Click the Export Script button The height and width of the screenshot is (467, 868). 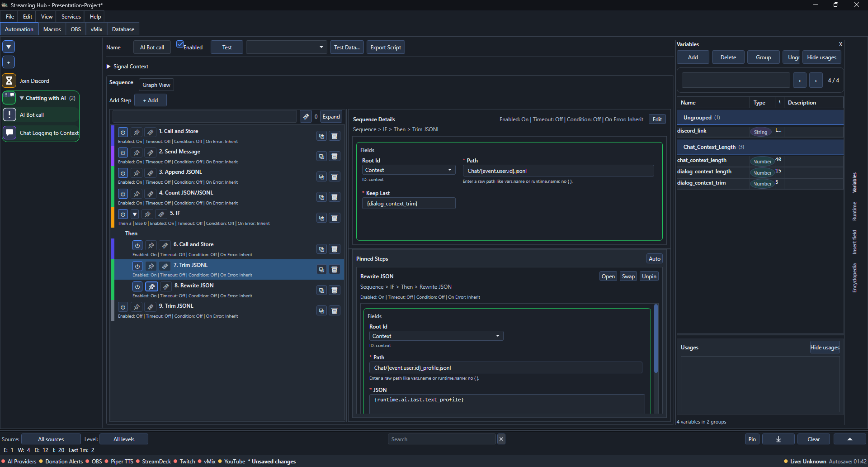tap(386, 47)
